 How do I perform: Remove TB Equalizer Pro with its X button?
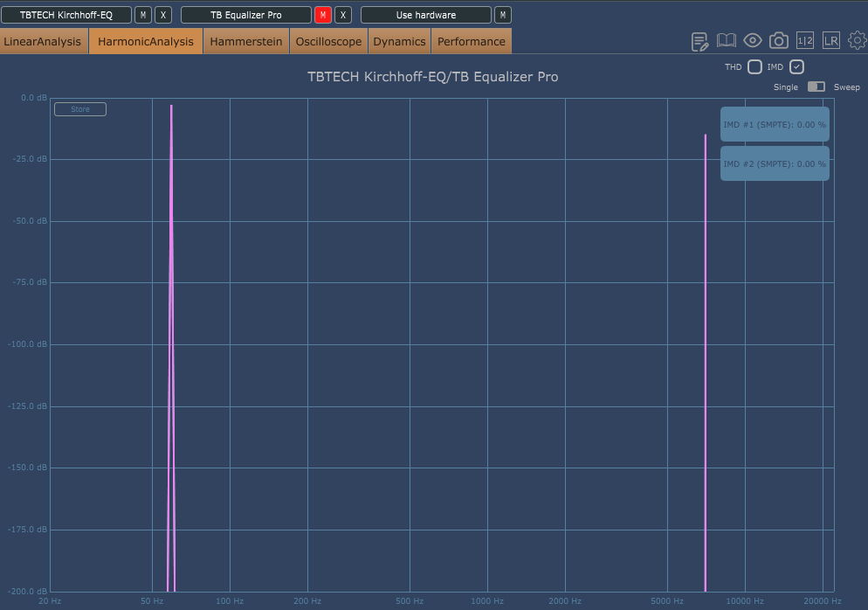(343, 15)
